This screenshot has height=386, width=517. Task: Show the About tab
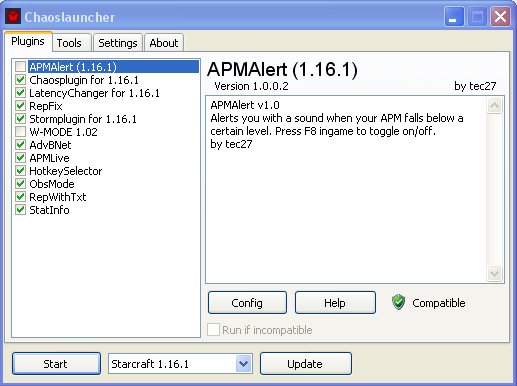point(164,43)
